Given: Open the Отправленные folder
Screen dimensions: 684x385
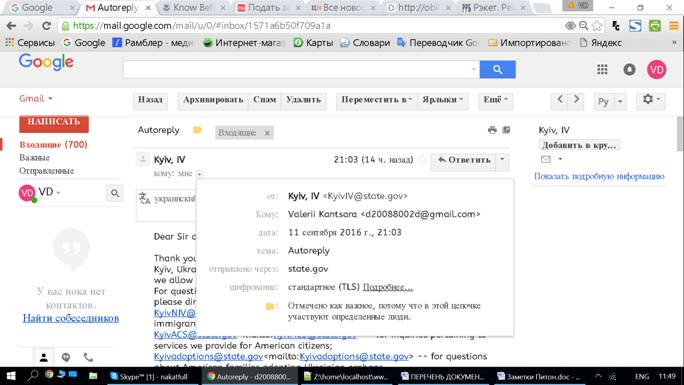Looking at the screenshot, I should pyautogui.click(x=46, y=171).
